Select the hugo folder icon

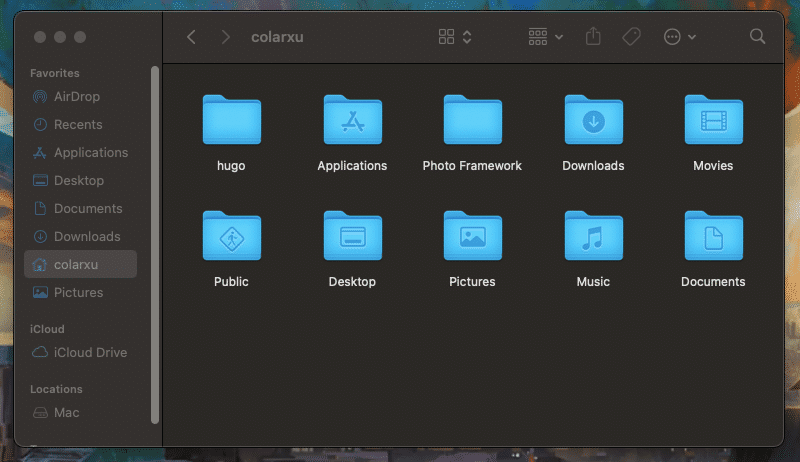(x=232, y=120)
